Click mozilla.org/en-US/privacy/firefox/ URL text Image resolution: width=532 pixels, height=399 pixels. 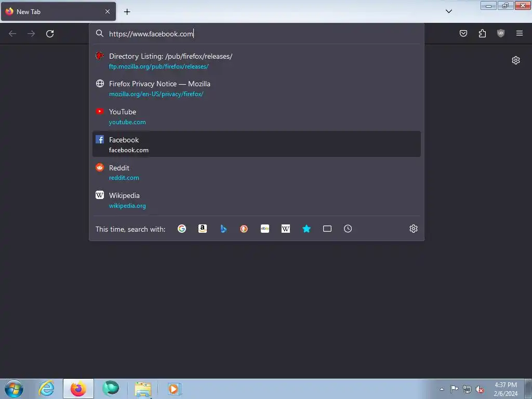point(156,94)
